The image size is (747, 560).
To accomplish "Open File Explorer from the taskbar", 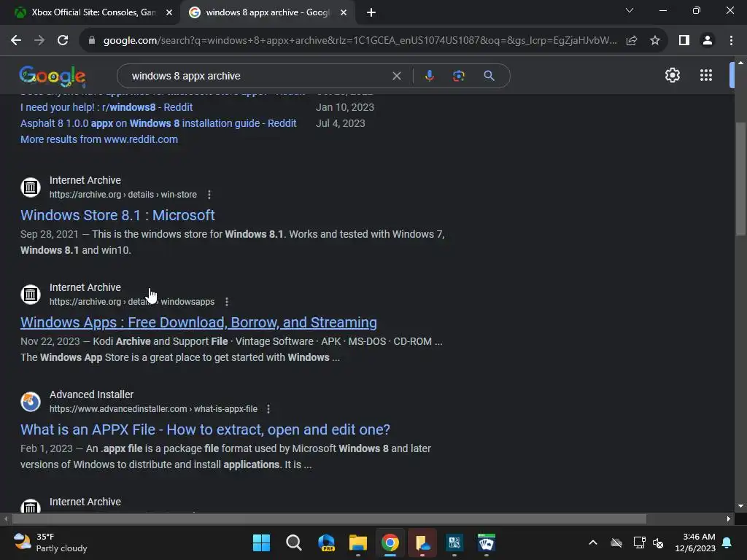I will tap(357, 542).
